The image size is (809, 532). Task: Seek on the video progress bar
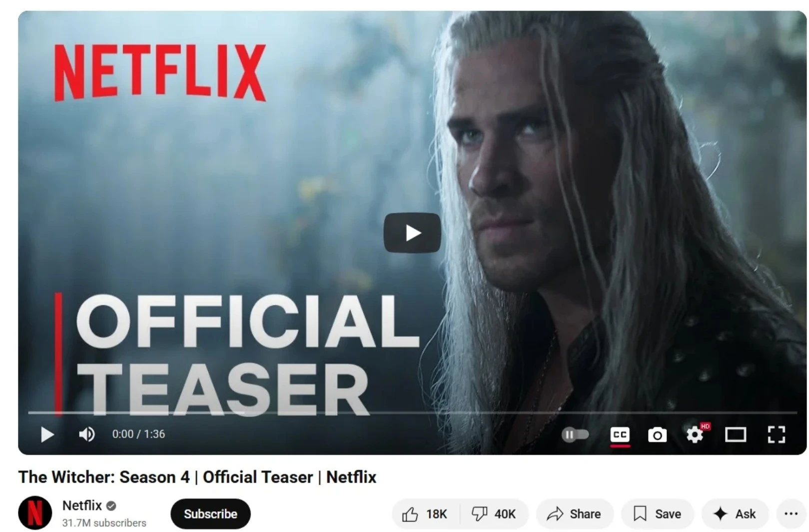(412, 413)
